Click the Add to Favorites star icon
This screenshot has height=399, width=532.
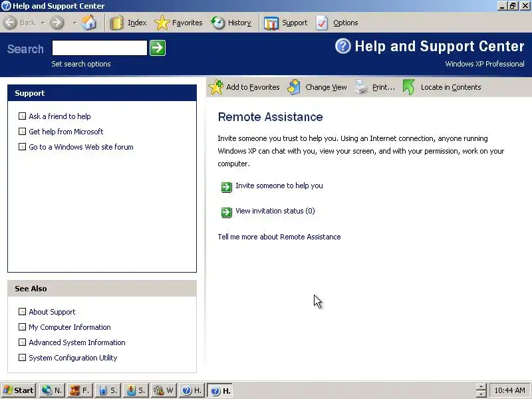pos(216,87)
